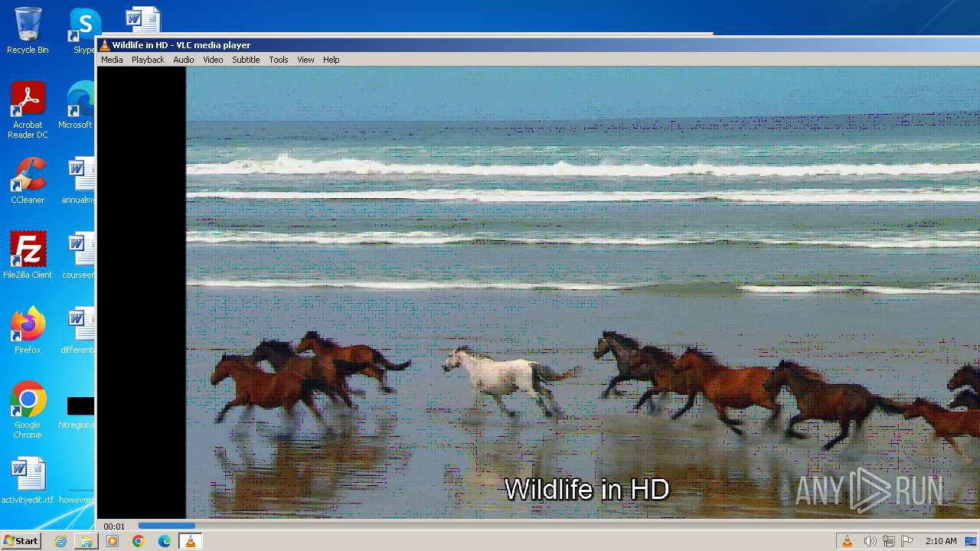Open Acrobat Reader DC desktop shortcut

pos(28,111)
